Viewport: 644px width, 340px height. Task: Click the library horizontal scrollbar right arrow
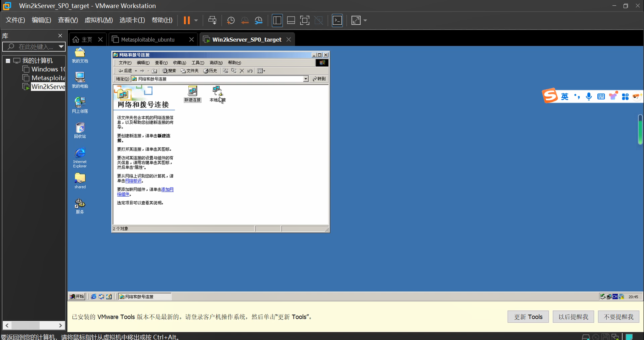point(60,325)
